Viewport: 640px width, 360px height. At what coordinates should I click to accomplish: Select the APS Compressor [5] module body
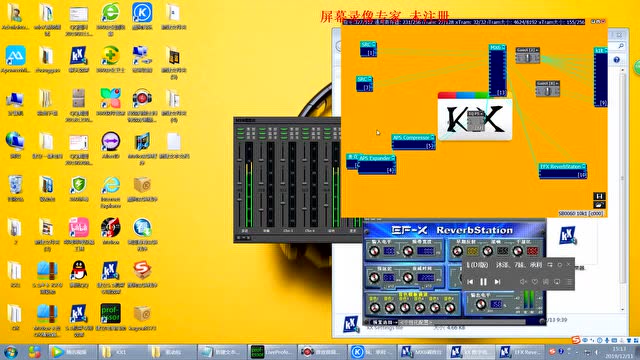click(413, 142)
